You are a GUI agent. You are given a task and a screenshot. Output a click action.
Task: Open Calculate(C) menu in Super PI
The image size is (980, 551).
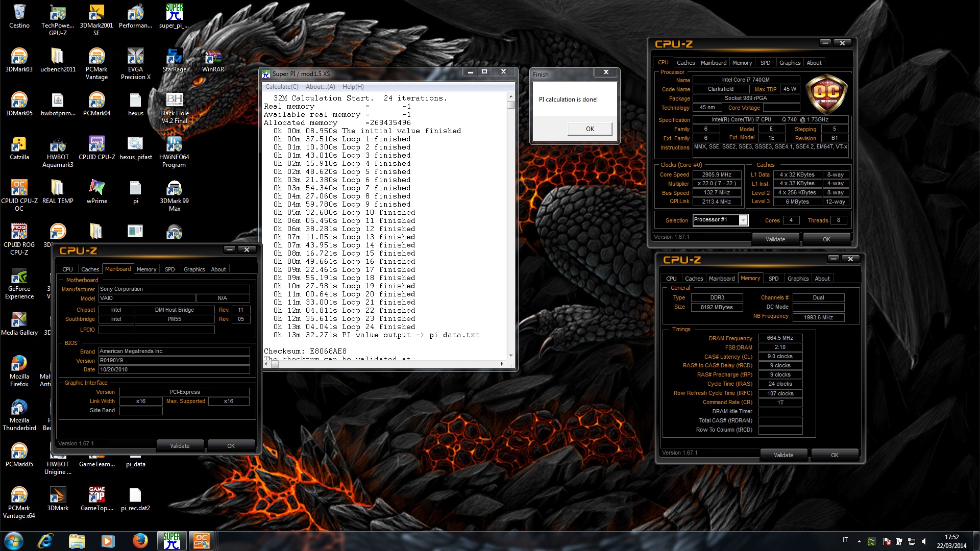[282, 87]
